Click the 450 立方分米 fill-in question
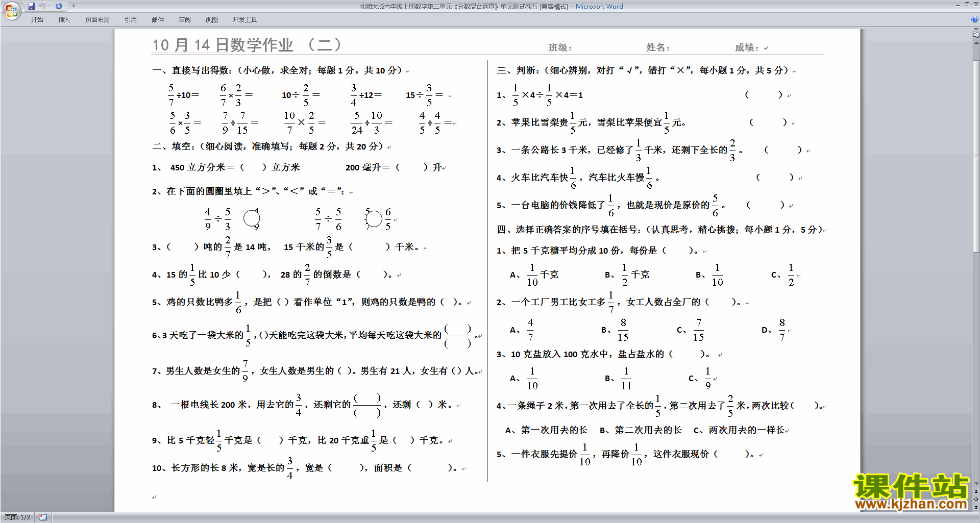This screenshot has width=980, height=523. click(x=226, y=167)
